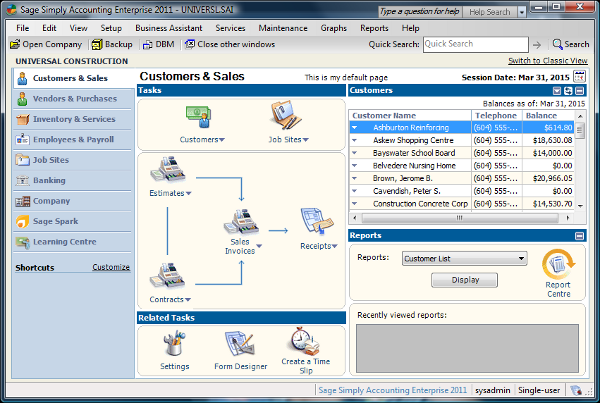The width and height of the screenshot is (600, 403).
Task: Click the Backup toolbar button
Action: pos(112,44)
